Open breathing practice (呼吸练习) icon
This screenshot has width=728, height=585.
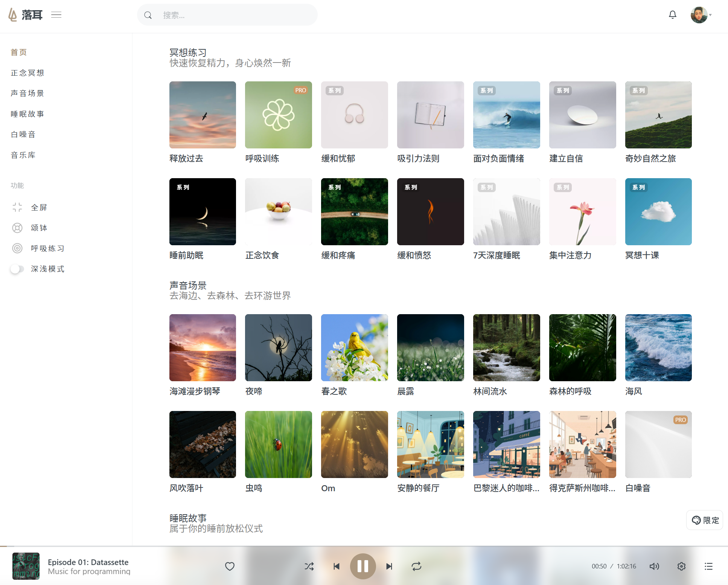click(x=17, y=248)
